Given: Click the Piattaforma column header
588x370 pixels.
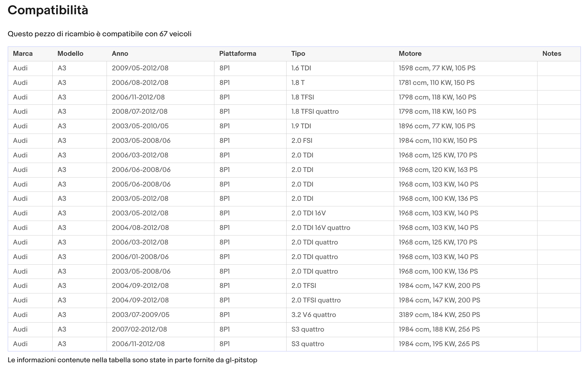Looking at the screenshot, I should 238,54.
